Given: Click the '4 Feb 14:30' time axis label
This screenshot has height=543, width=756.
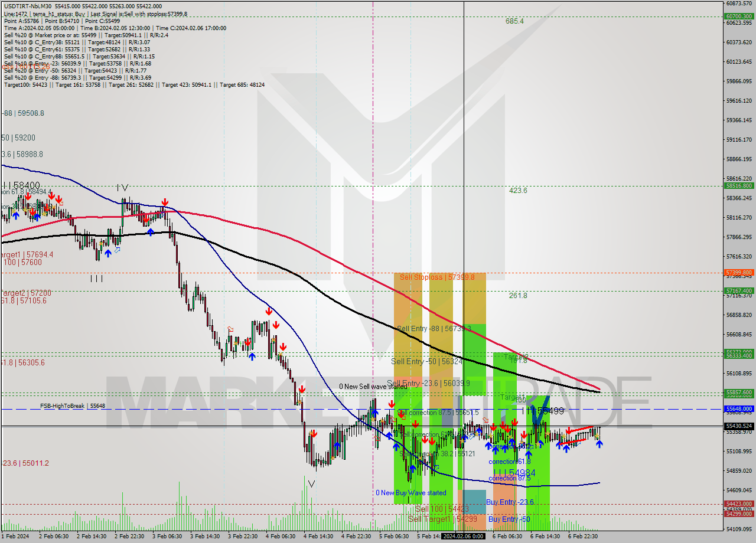Looking at the screenshot, I should pyautogui.click(x=318, y=537).
